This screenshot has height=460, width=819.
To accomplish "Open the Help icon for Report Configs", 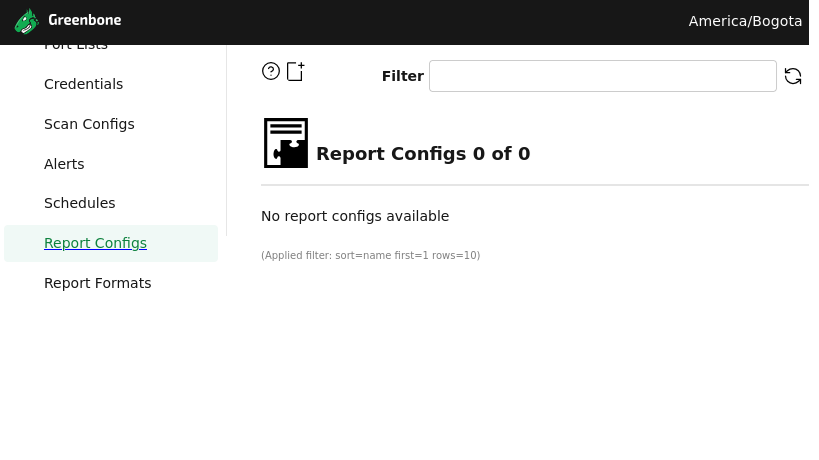I will tap(271, 71).
